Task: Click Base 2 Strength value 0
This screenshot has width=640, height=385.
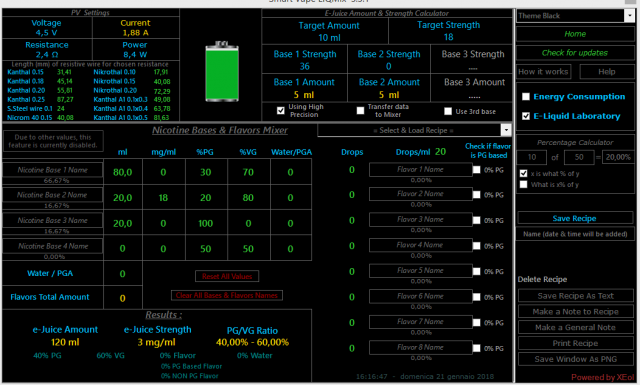Action: [x=389, y=66]
